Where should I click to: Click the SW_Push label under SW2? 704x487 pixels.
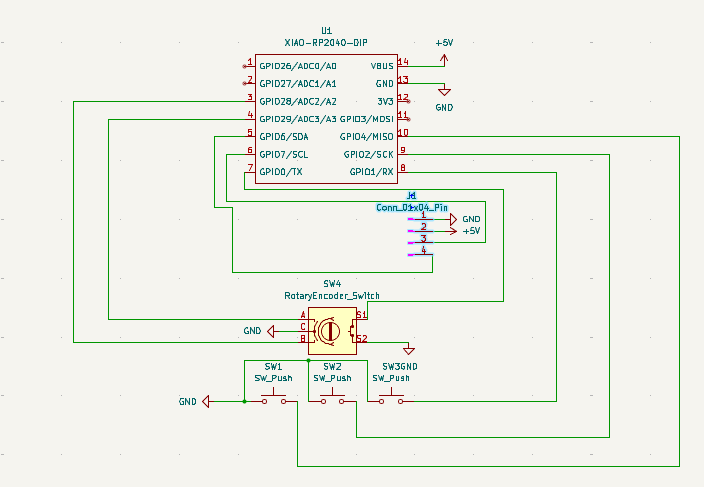click(x=332, y=378)
